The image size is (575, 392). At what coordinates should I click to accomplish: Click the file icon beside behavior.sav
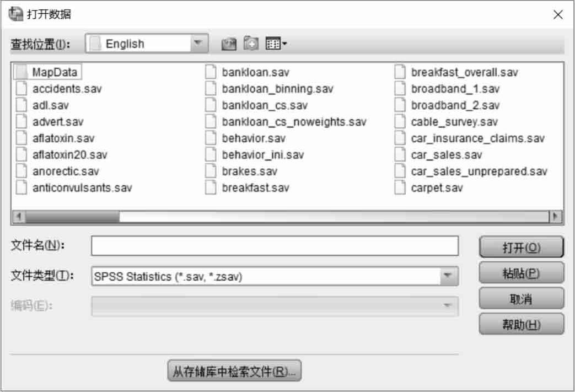tap(211, 138)
